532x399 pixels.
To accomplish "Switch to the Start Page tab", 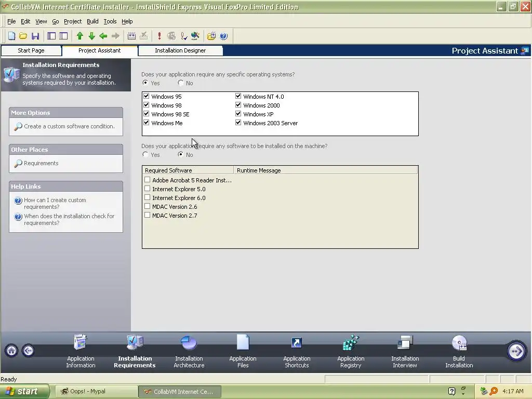I will [31, 50].
